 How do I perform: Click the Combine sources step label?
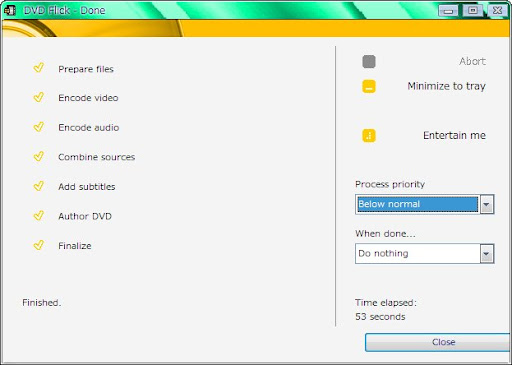click(97, 157)
